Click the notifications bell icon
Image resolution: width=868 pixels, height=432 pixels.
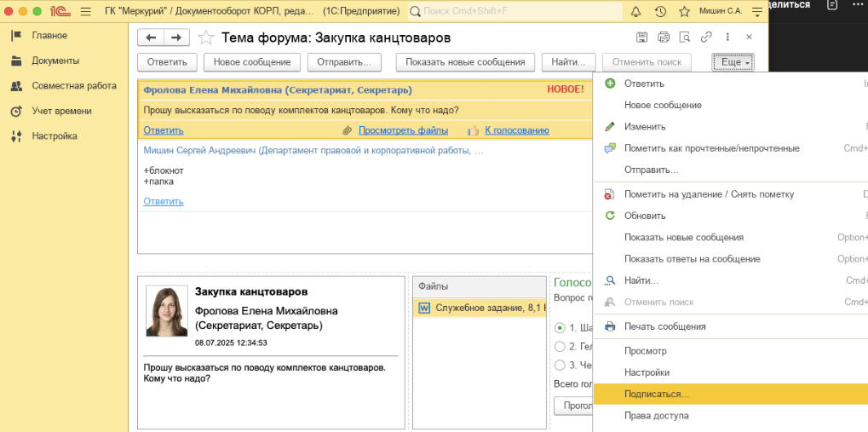point(635,12)
